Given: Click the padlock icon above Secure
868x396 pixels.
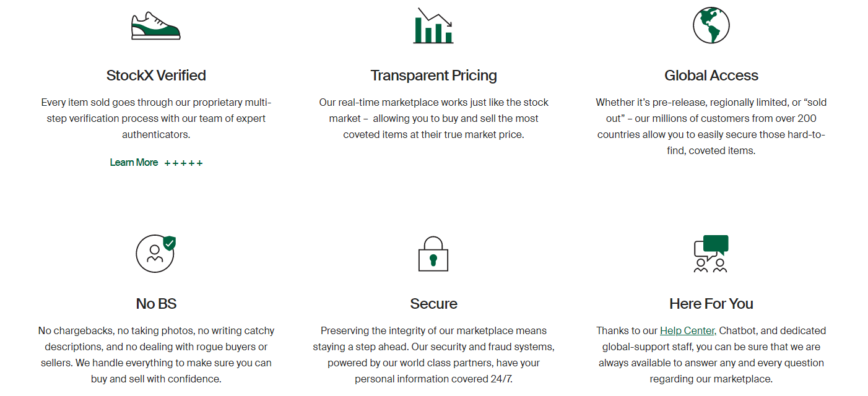Looking at the screenshot, I should pyautogui.click(x=433, y=254).
